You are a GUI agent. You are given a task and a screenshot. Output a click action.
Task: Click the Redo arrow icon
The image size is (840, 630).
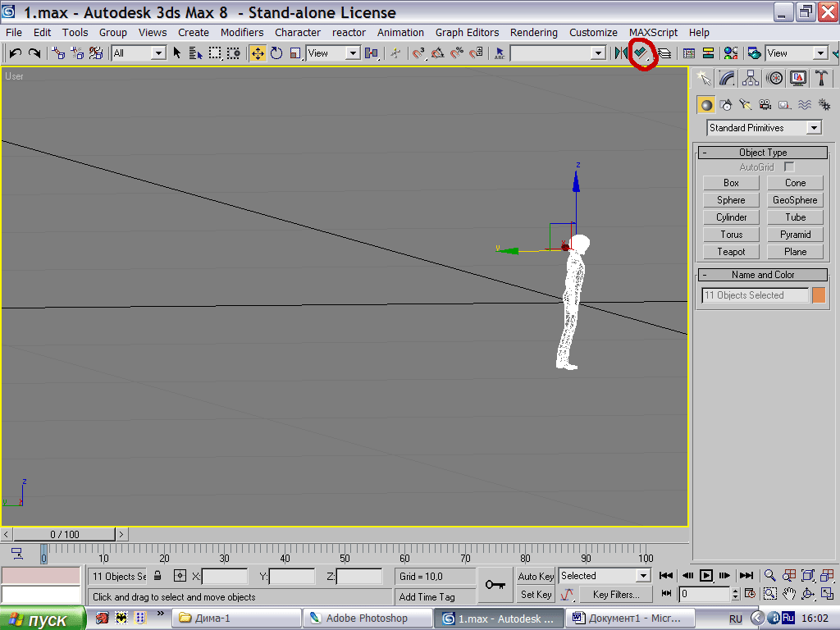click(34, 53)
